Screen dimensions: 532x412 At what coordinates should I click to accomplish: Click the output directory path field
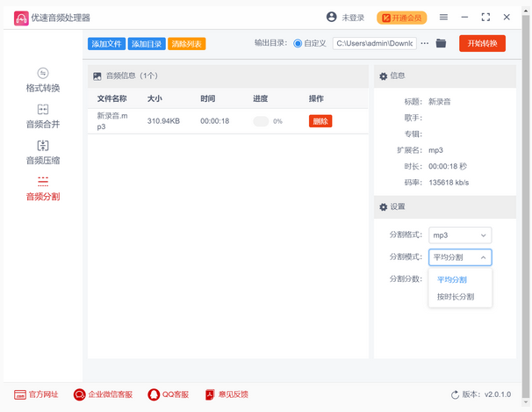point(375,43)
